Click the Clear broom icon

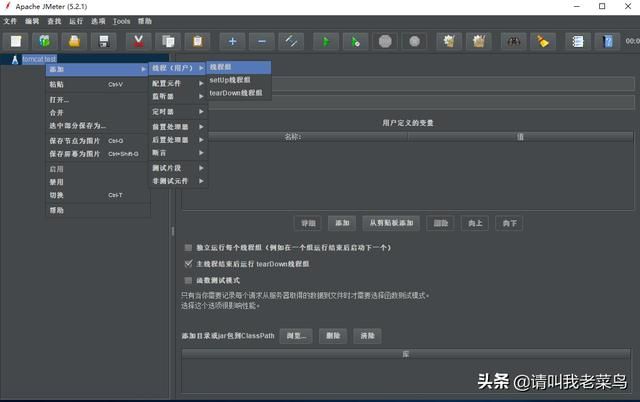pyautogui.click(x=449, y=41)
